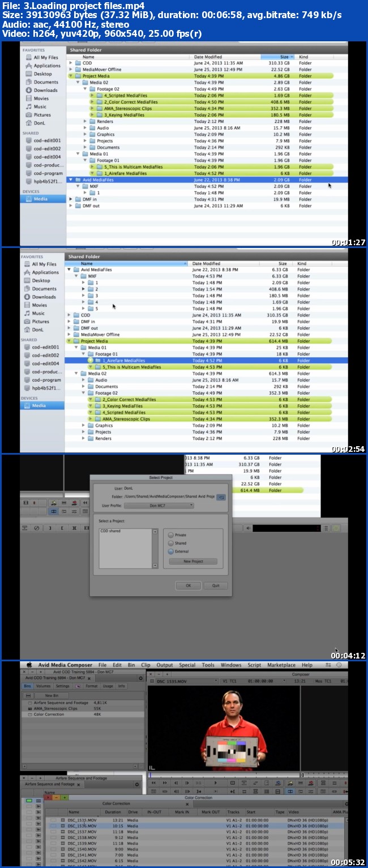Open All My Files in the 00:01:27 Finder frame
The height and width of the screenshot is (868, 368).
coord(41,57)
